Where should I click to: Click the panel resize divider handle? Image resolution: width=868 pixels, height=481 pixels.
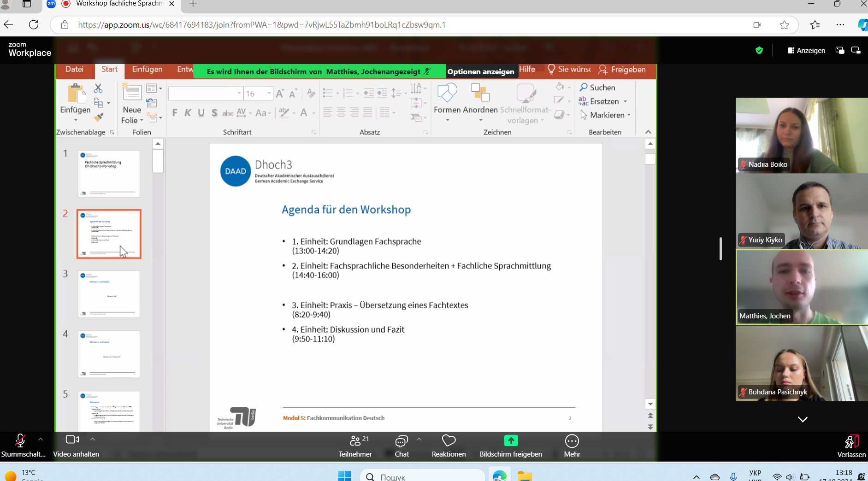[720, 249]
